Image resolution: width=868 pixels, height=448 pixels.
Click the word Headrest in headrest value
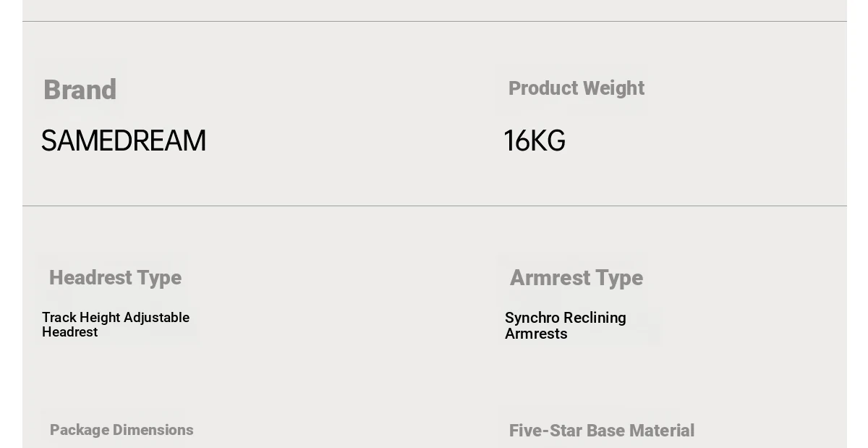[69, 332]
